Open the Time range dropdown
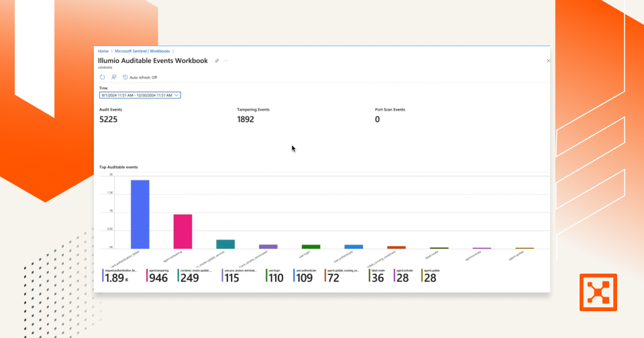 click(x=140, y=95)
